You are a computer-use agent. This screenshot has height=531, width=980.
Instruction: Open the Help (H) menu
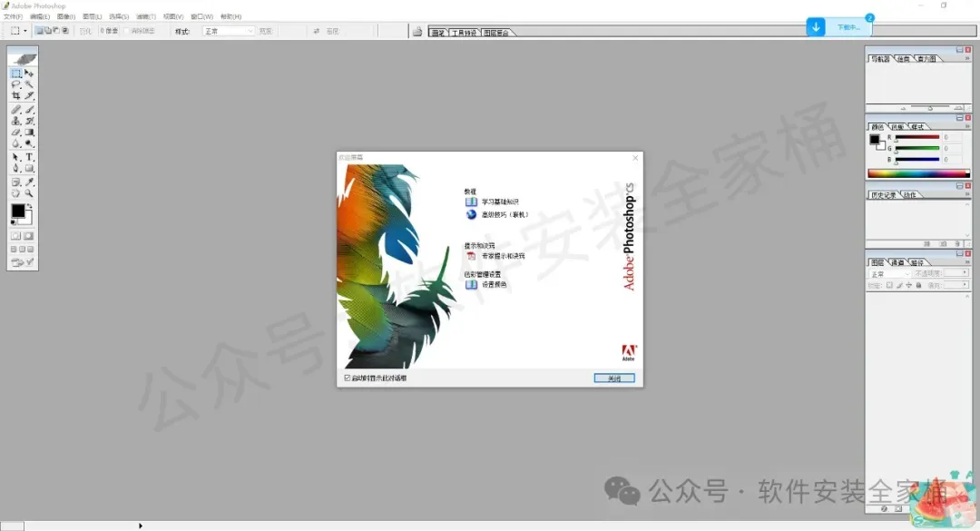230,16
